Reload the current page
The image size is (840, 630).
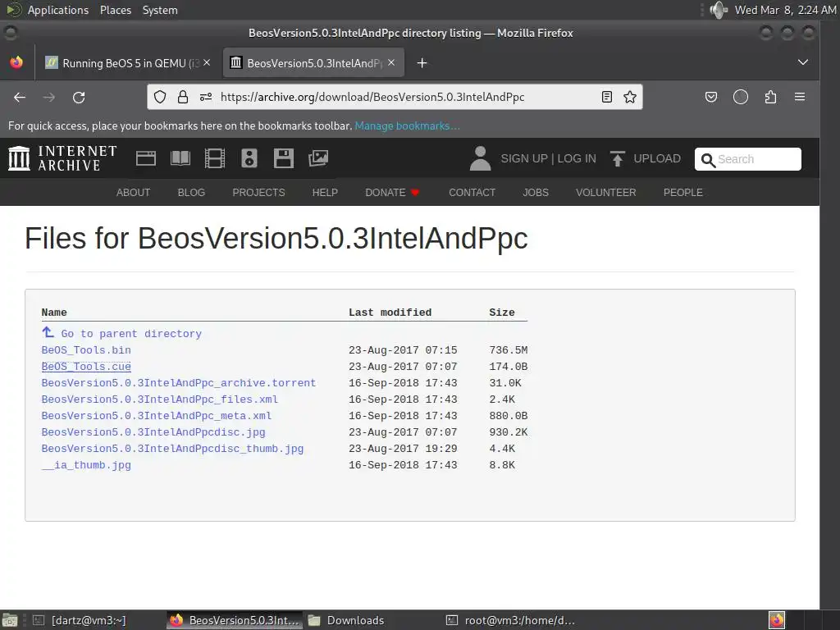pyautogui.click(x=79, y=98)
